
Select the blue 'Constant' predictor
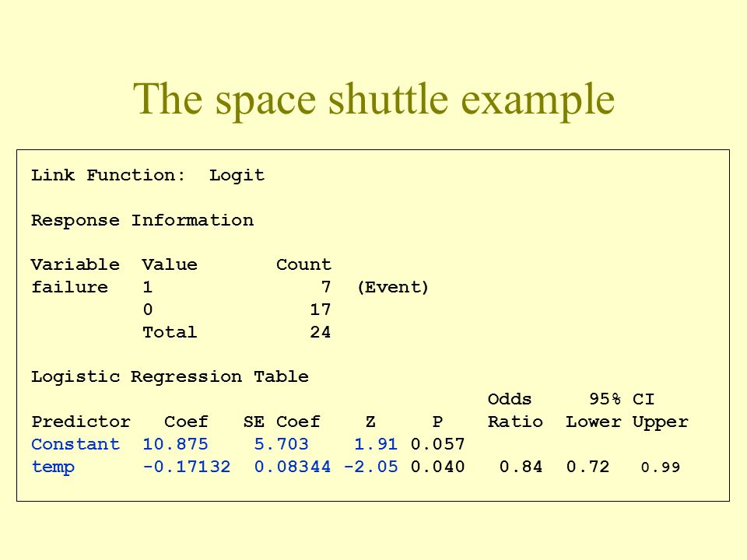point(75,444)
